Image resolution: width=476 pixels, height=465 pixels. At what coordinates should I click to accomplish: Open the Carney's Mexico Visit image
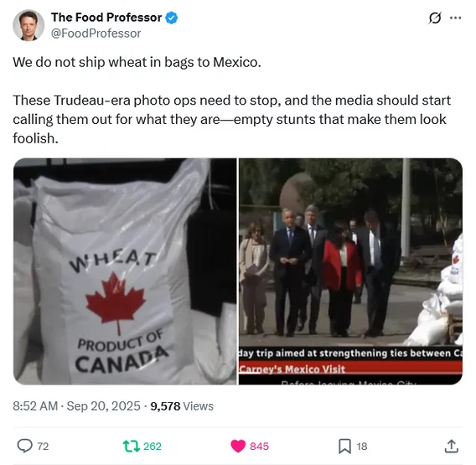(350, 271)
